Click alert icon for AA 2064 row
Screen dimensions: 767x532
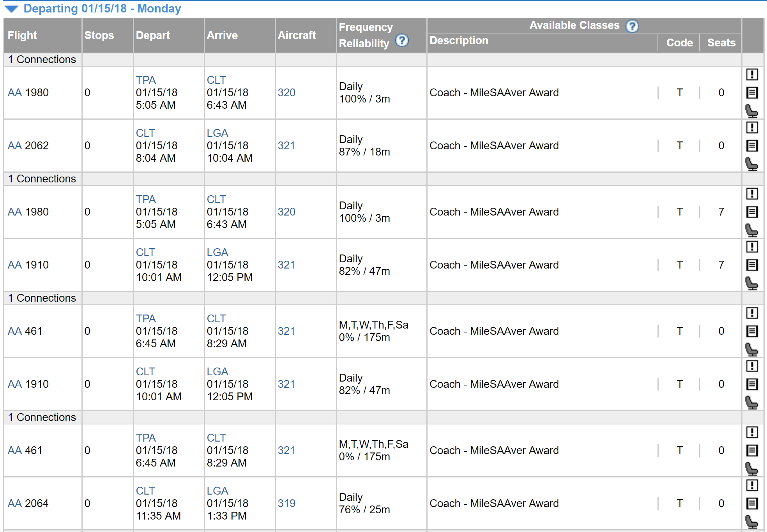(x=752, y=485)
